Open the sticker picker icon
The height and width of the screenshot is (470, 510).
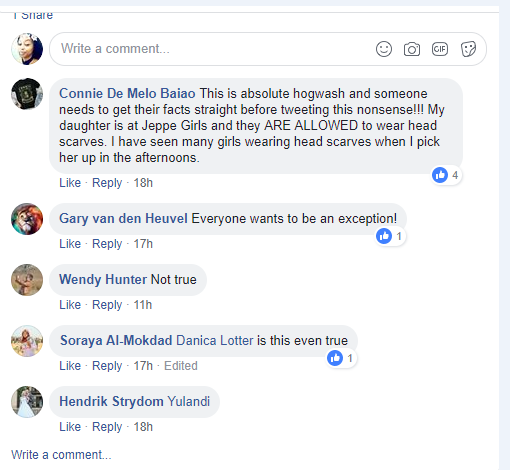click(x=468, y=49)
